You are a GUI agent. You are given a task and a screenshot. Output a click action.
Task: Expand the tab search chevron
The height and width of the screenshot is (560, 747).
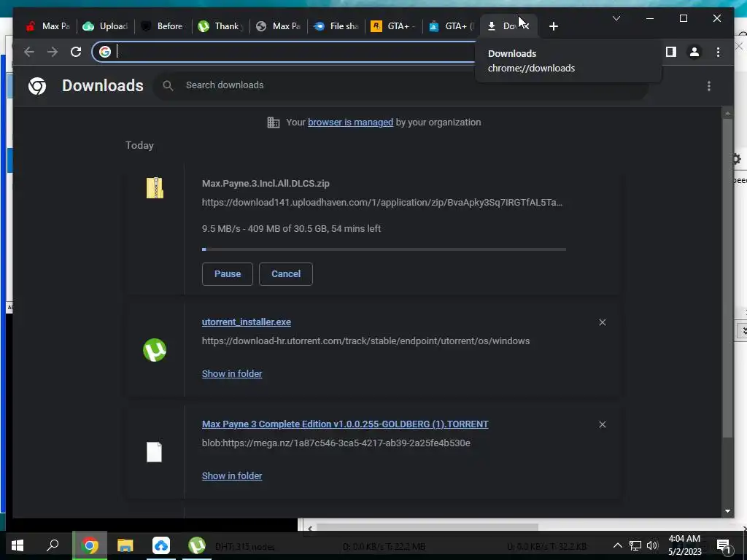click(x=616, y=18)
